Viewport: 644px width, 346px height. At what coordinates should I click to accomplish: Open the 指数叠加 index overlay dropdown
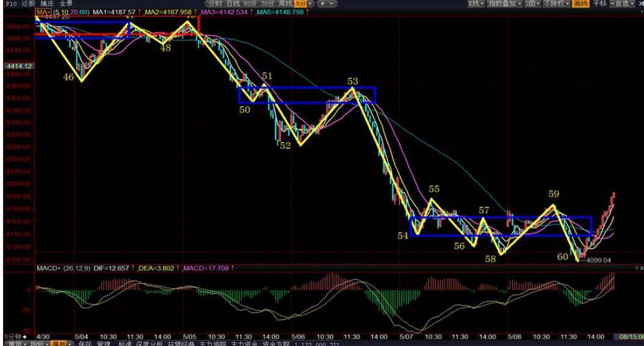pos(504,4)
